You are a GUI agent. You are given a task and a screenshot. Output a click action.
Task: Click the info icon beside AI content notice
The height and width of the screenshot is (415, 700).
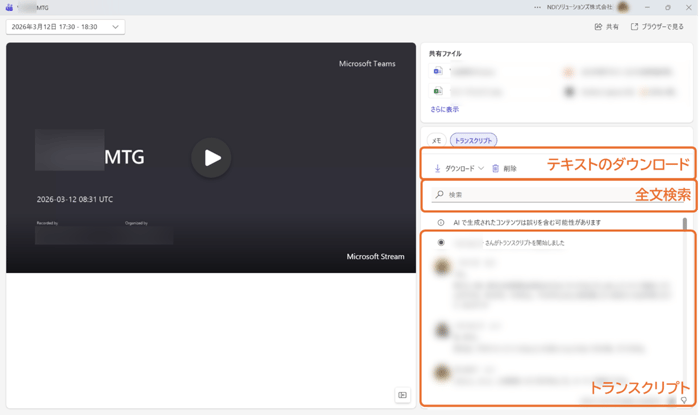point(441,222)
